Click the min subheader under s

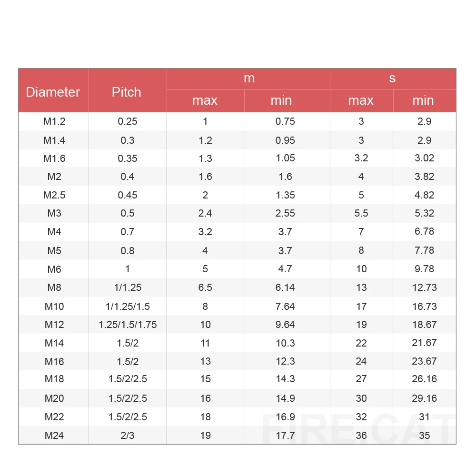(x=423, y=100)
